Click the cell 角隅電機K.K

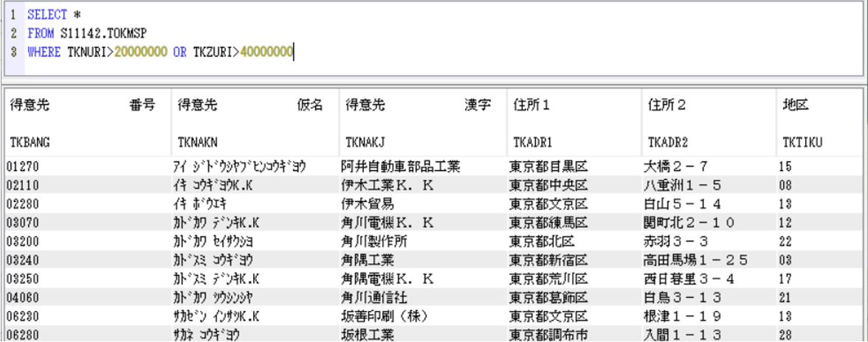(387, 279)
